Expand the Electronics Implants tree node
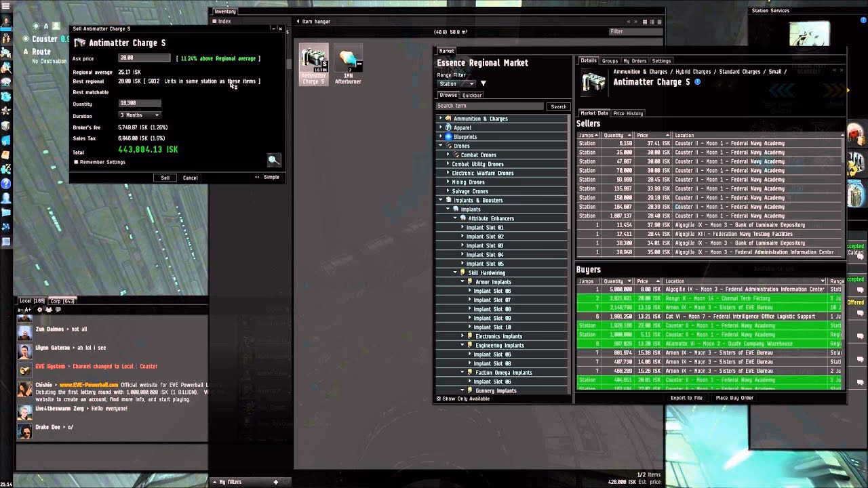 [463, 336]
